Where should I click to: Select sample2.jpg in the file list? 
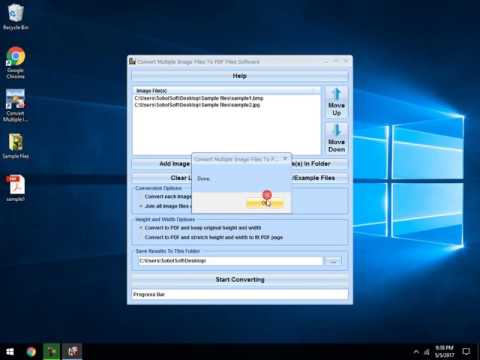click(197, 105)
